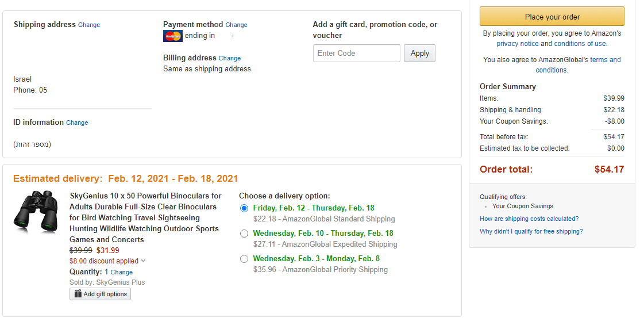Change the payment method
The image size is (644, 325).
pos(236,25)
